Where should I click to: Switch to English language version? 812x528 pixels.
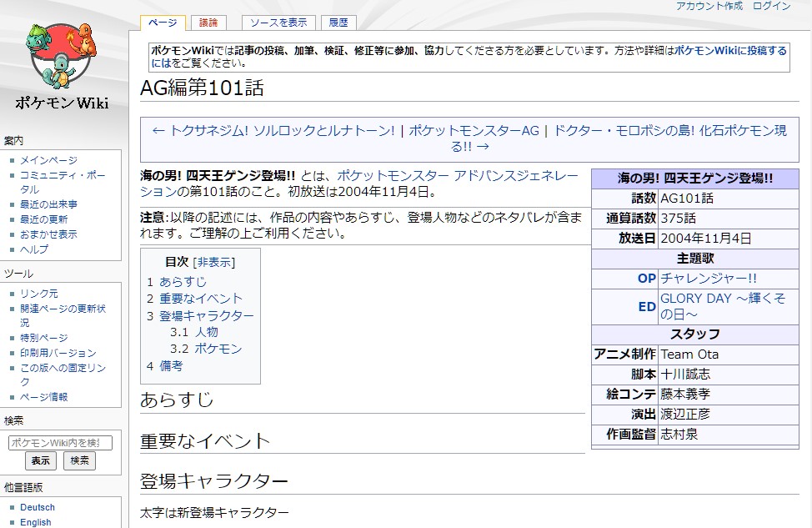click(x=35, y=522)
